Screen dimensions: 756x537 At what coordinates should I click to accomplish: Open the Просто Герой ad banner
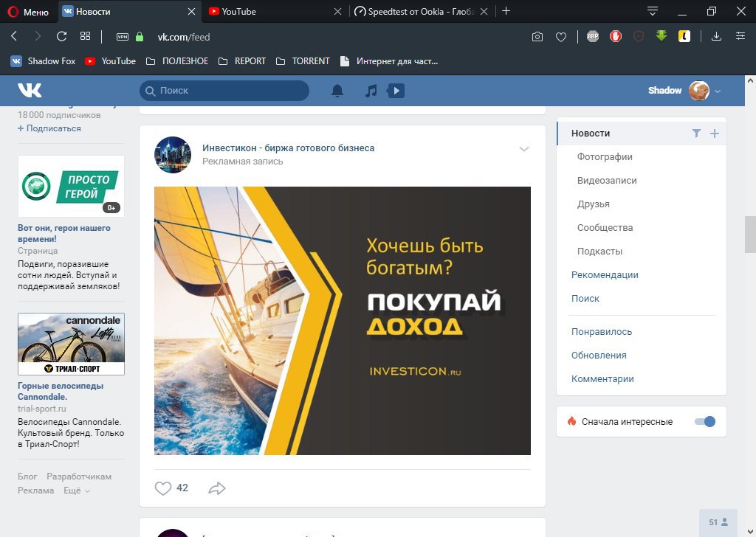click(71, 186)
